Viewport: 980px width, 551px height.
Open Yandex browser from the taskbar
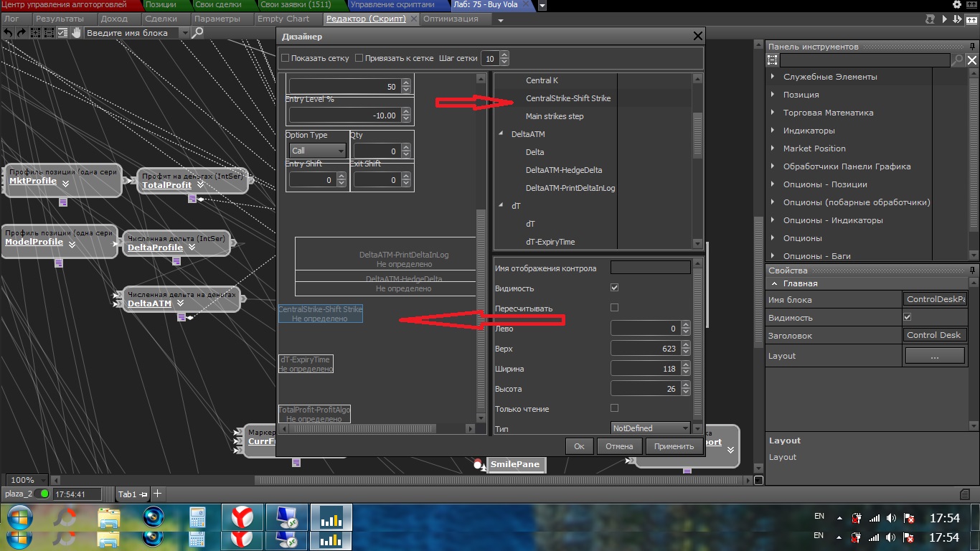coord(242,517)
